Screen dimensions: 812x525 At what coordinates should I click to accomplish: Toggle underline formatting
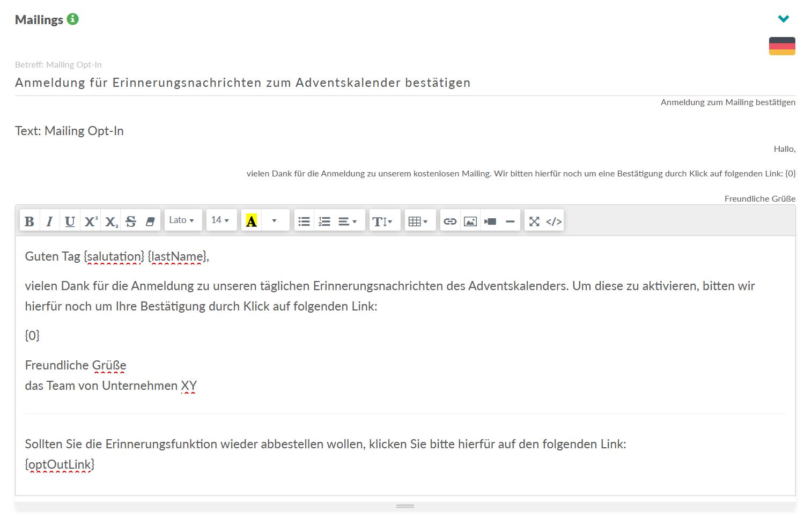[x=70, y=221]
